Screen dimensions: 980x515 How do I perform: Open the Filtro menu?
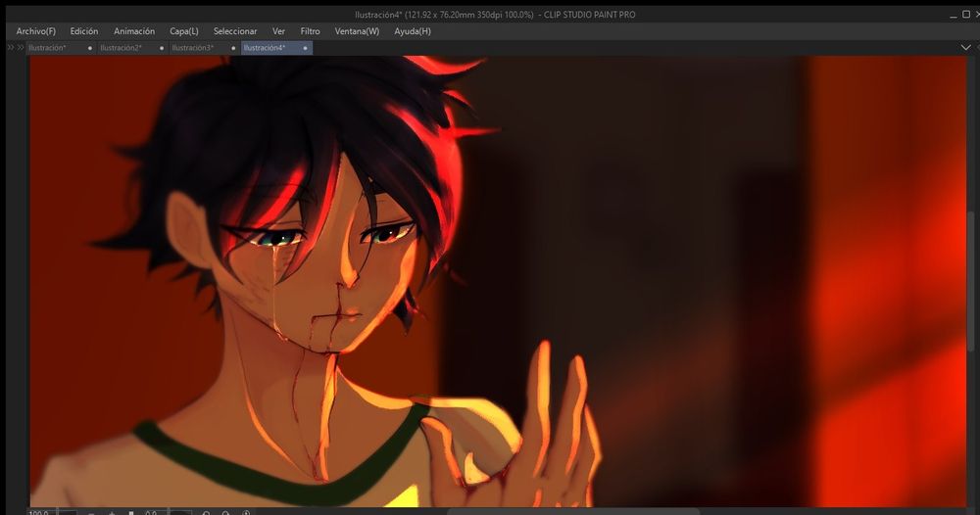(310, 31)
